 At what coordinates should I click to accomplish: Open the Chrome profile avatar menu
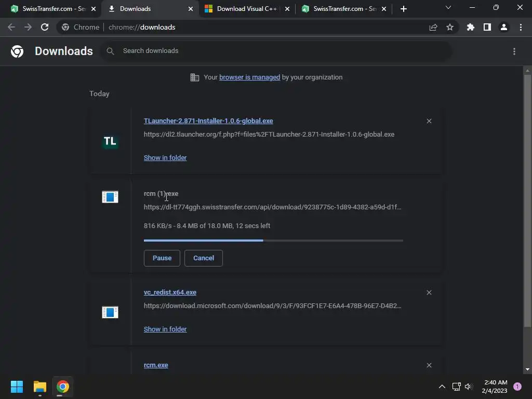tap(504, 27)
